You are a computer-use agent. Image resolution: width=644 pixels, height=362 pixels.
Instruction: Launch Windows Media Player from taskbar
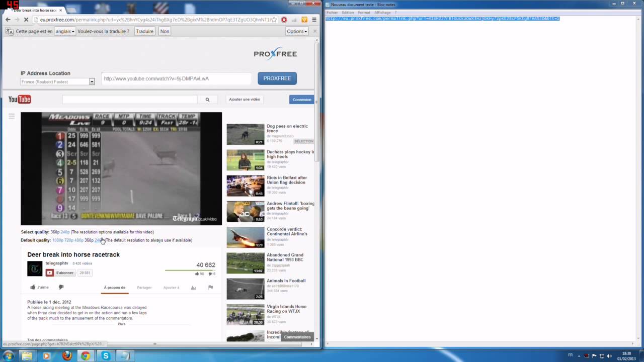coord(46,355)
